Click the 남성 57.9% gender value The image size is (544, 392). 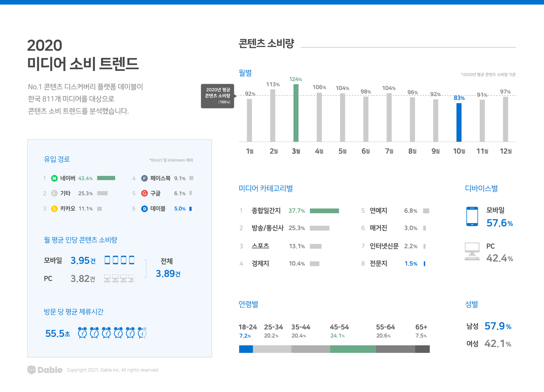497,326
